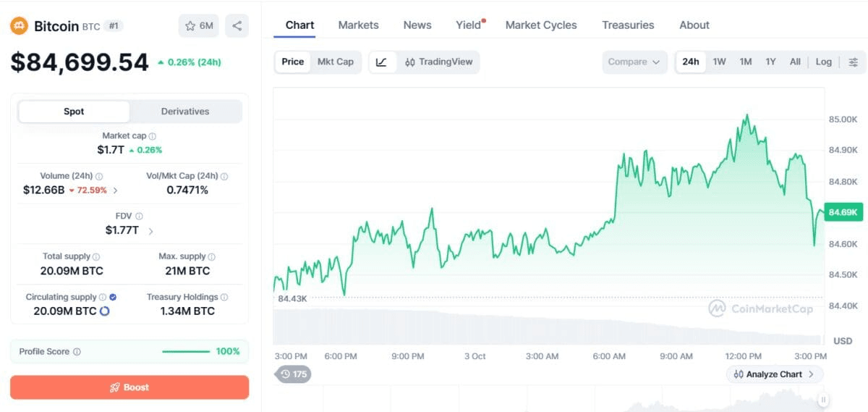Open chart settings sliders icon
The height and width of the screenshot is (412, 868).
854,62
